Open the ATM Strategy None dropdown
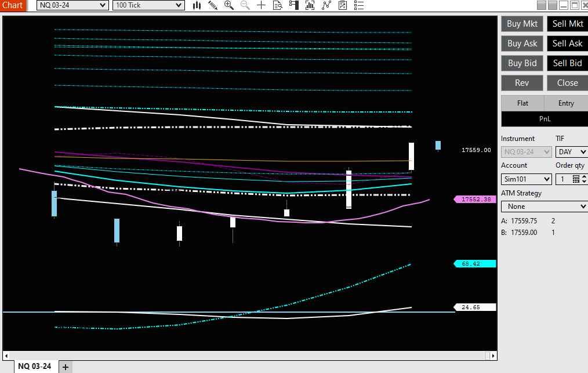The width and height of the screenshot is (588, 373). (x=545, y=207)
